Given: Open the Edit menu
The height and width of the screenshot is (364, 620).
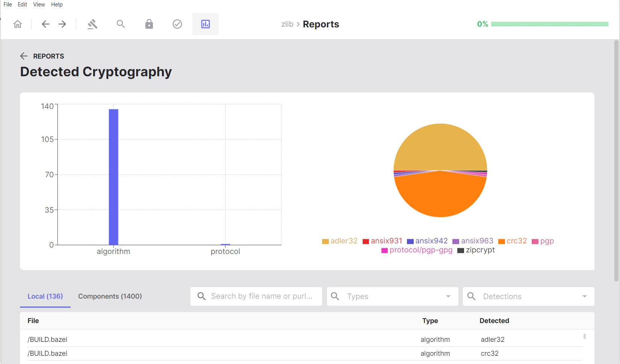Looking at the screenshot, I should pos(23,5).
